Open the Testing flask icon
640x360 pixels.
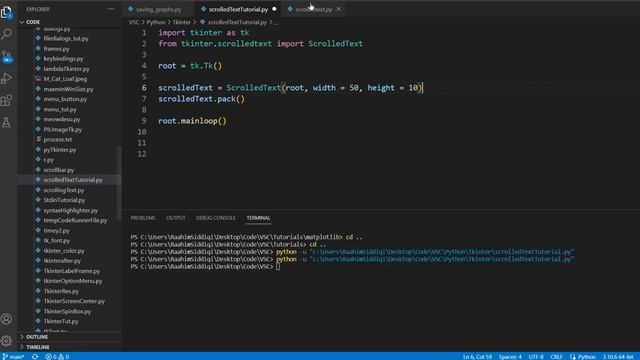pyautogui.click(x=7, y=122)
